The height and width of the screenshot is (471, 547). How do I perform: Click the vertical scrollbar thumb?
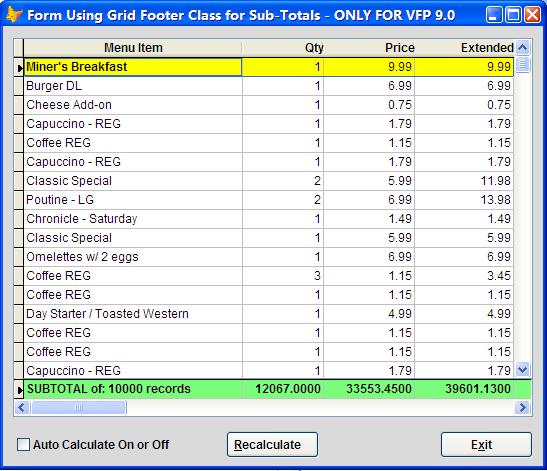(522, 65)
